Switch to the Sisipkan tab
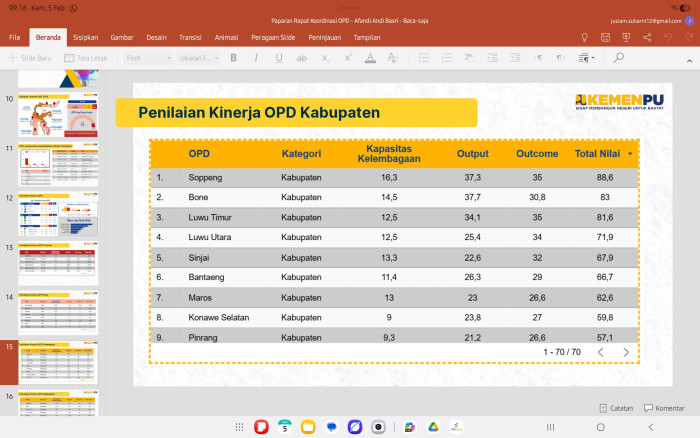Screen dimensions: 700x438 (86, 37)
